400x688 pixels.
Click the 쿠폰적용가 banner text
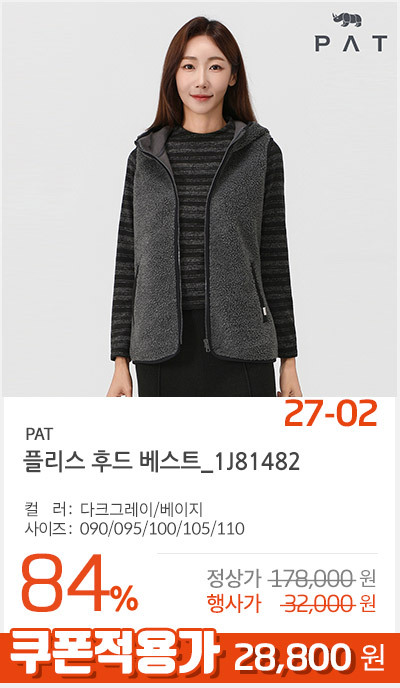(x=115, y=658)
